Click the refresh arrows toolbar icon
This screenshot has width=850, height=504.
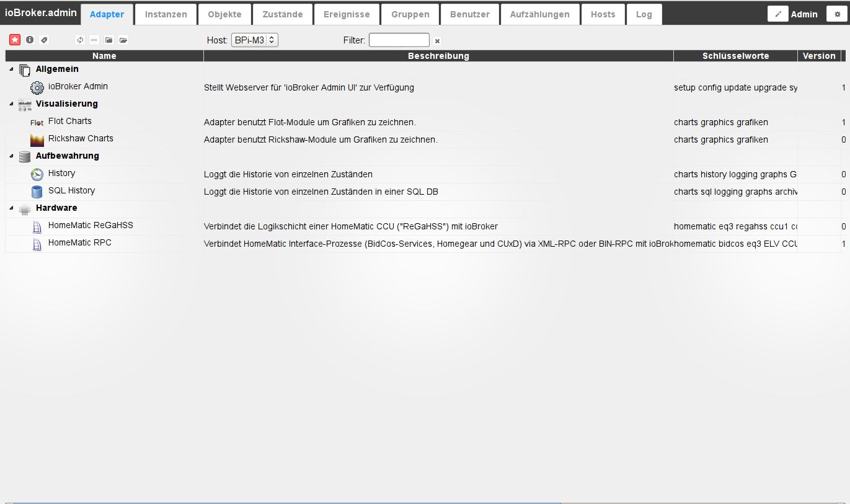[x=80, y=40]
